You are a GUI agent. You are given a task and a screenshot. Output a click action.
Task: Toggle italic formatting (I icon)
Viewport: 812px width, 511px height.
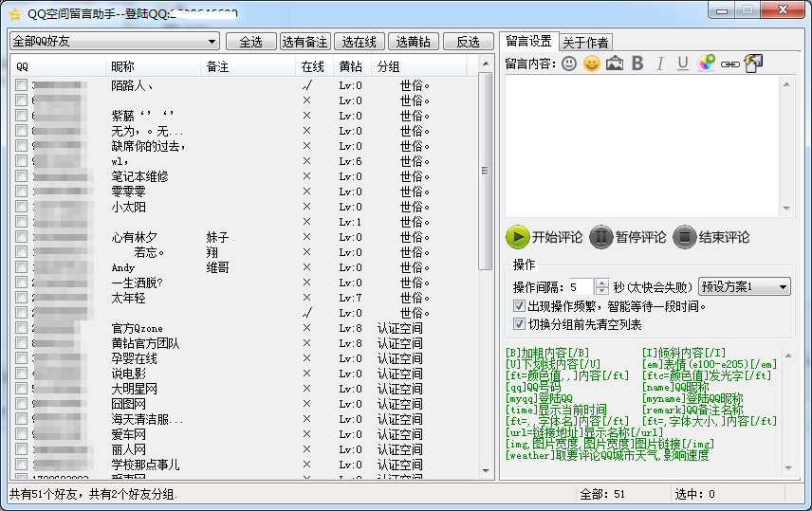[660, 64]
